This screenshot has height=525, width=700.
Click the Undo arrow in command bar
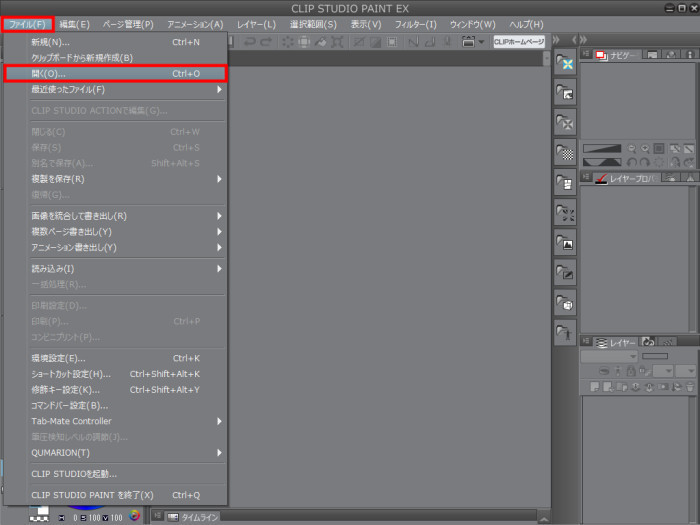point(250,42)
